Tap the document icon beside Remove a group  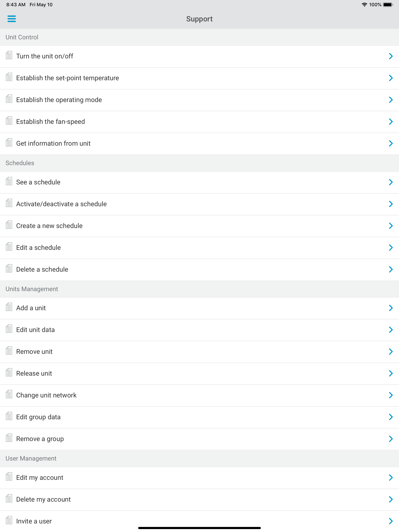9,438
